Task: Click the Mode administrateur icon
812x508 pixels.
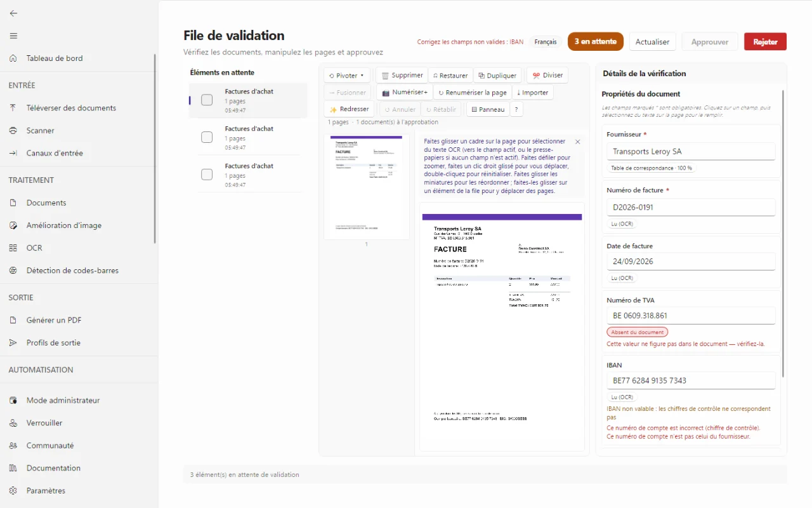Action: point(13,401)
